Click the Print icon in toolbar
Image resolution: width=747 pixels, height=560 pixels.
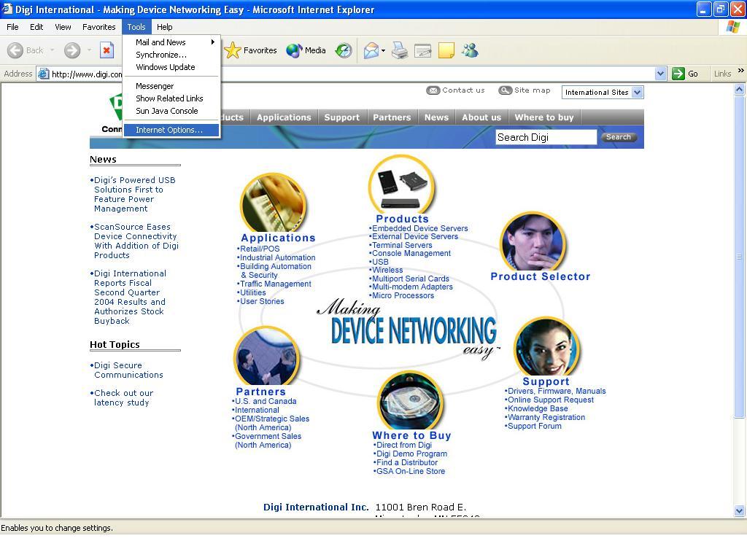(x=400, y=50)
